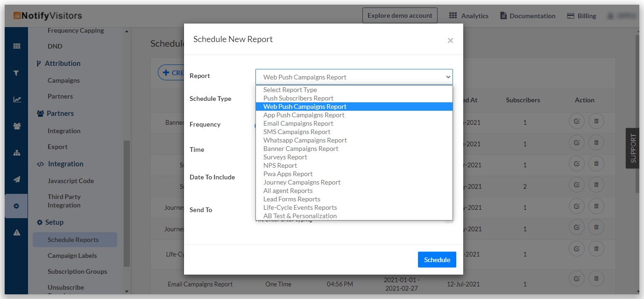This screenshot has height=299, width=644.
Task: Delete the Email Campaigns Report row
Action: [x=596, y=279]
